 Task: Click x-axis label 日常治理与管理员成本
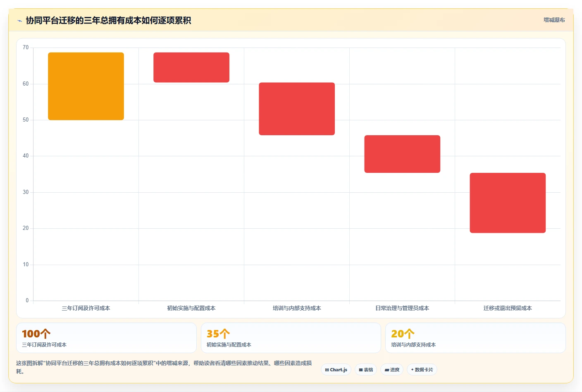pos(402,308)
